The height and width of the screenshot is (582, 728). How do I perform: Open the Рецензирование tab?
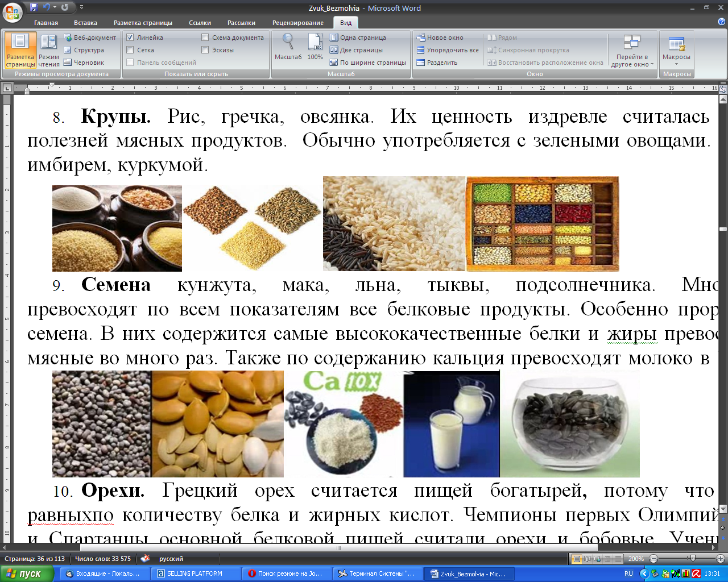(x=298, y=23)
